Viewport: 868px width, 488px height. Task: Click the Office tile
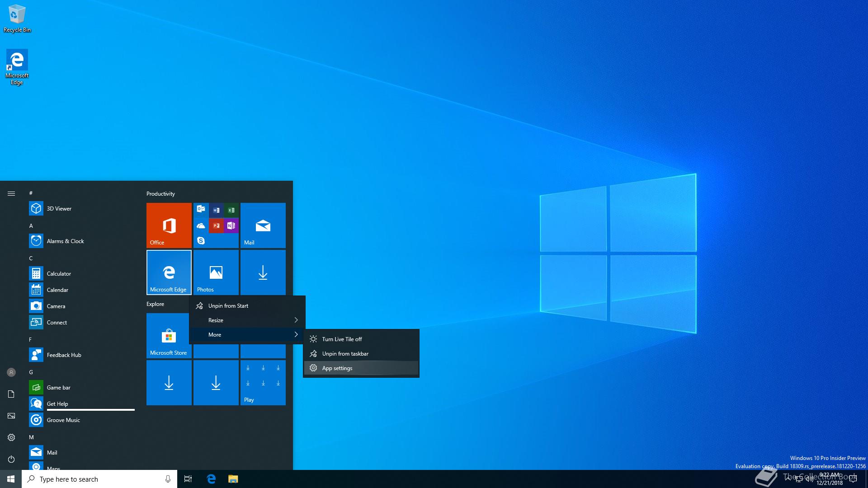tap(169, 225)
